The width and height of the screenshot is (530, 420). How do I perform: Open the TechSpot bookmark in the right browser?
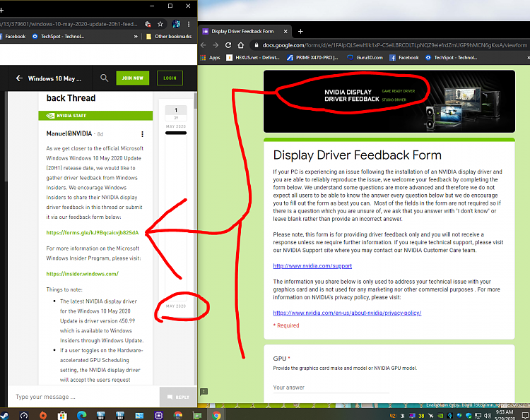click(451, 58)
